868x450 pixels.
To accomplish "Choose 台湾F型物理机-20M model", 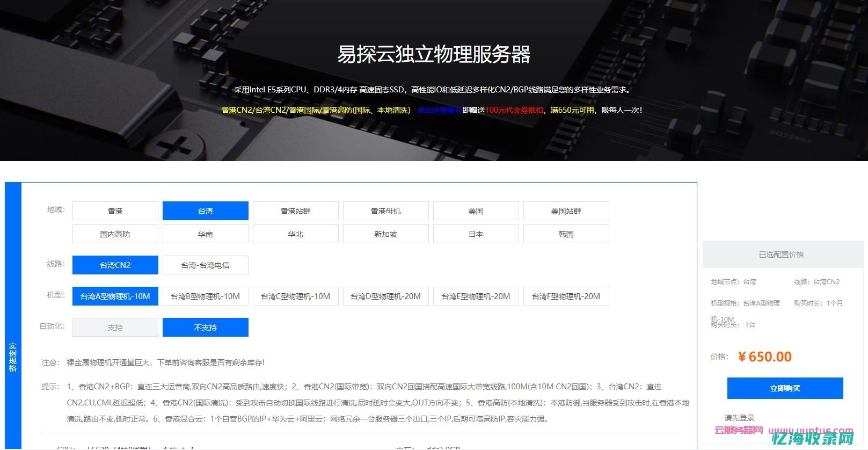I will (566, 296).
